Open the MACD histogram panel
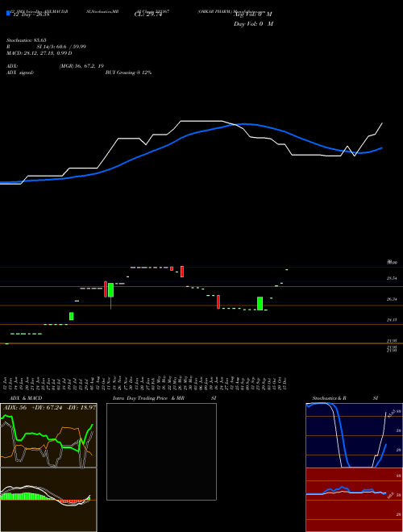The width and height of the screenshot is (403, 532). pos(48,500)
